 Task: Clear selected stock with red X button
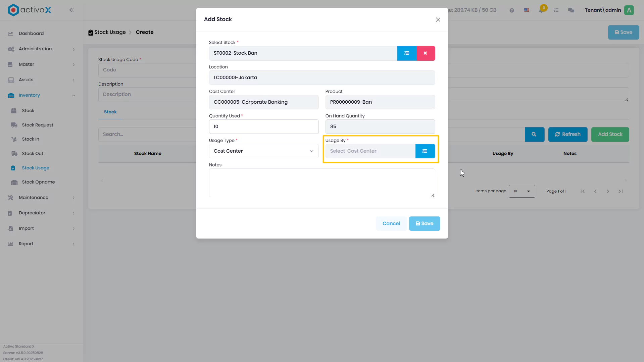pos(426,53)
